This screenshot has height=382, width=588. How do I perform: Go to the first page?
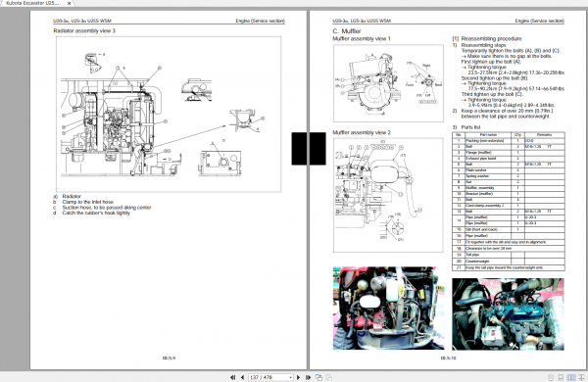click(232, 377)
